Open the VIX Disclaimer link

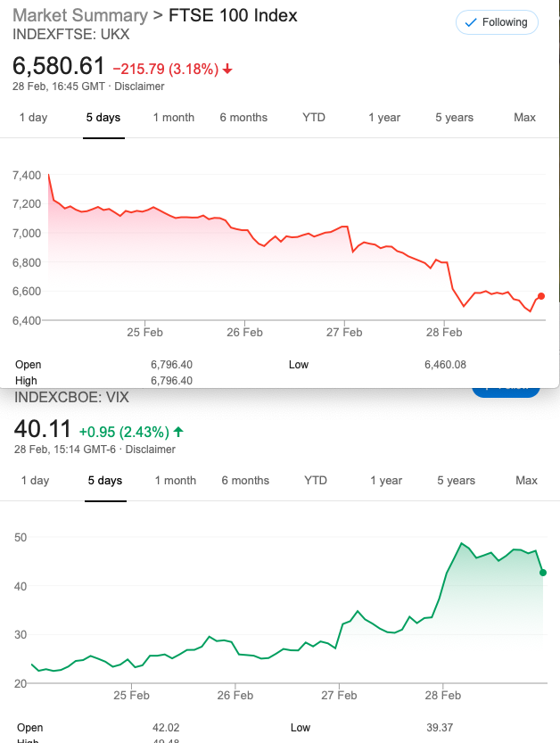pyautogui.click(x=150, y=450)
